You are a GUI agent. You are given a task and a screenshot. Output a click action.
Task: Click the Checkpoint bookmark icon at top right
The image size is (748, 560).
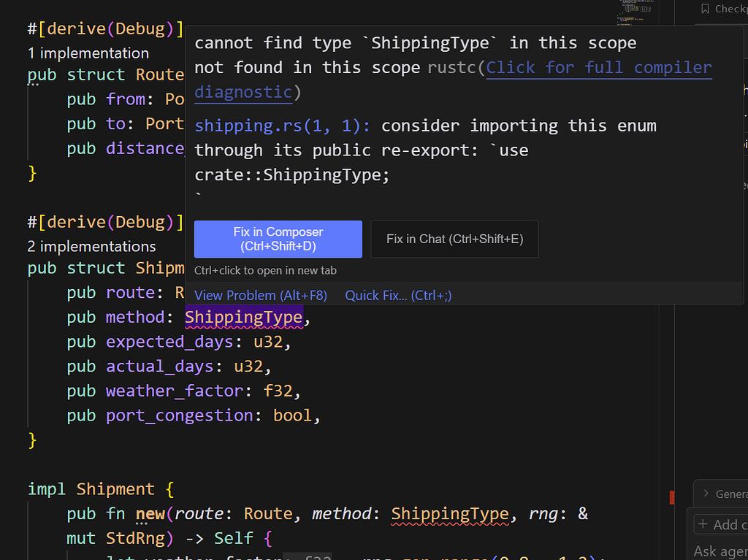(x=705, y=9)
